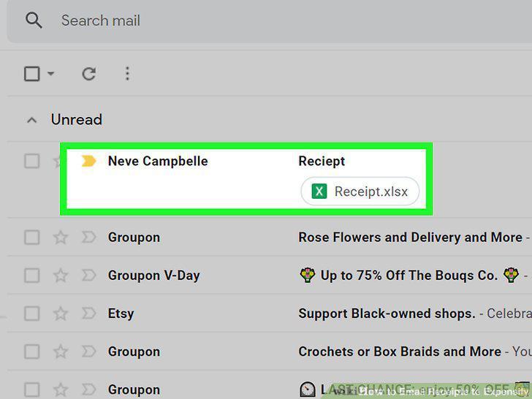The height and width of the screenshot is (399, 532).
Task: Mark the Etsy email as important
Action: [88, 313]
